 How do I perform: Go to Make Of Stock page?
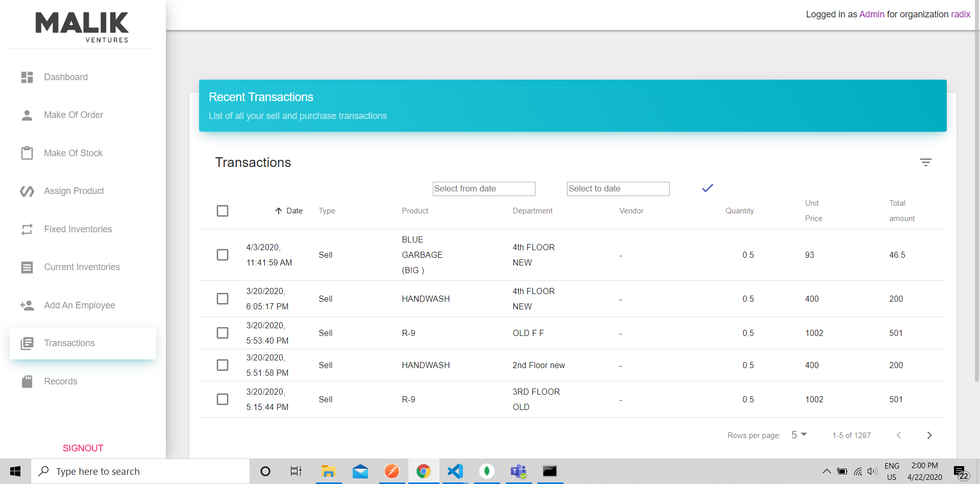click(x=83, y=153)
